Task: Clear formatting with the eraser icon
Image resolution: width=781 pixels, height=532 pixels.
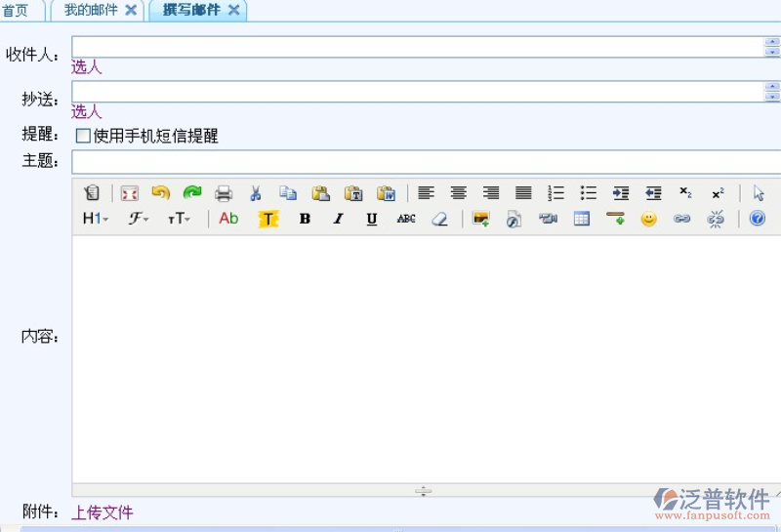Action: (439, 219)
